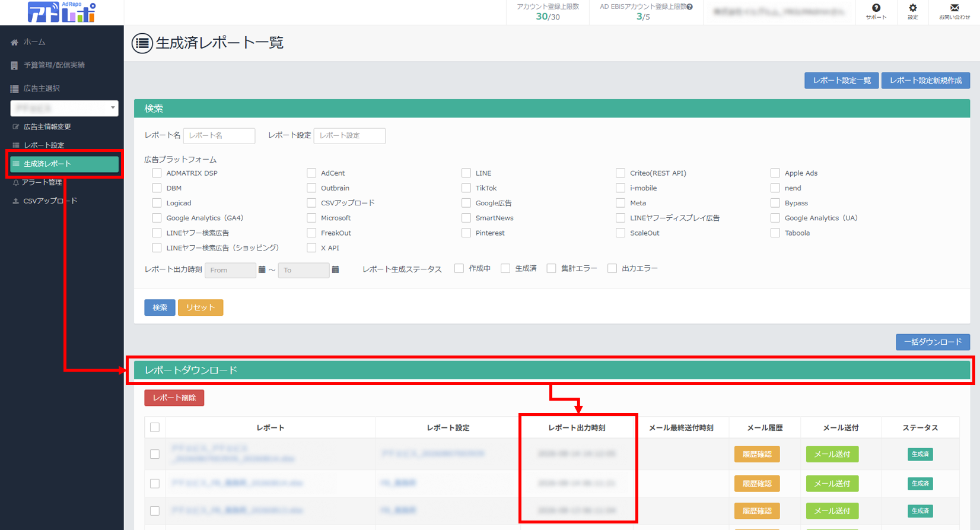Open the From date calendar icon
This screenshot has height=530, width=980.
(262, 270)
